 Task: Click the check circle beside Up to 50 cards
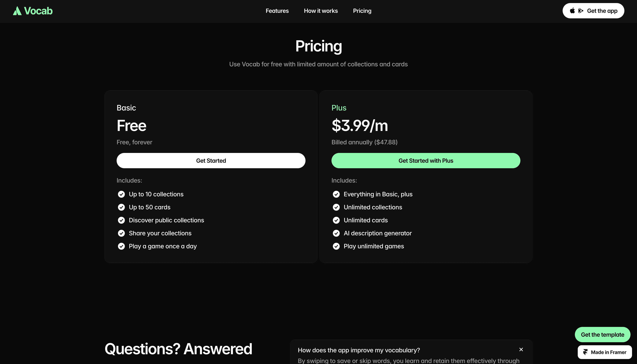[121, 207]
